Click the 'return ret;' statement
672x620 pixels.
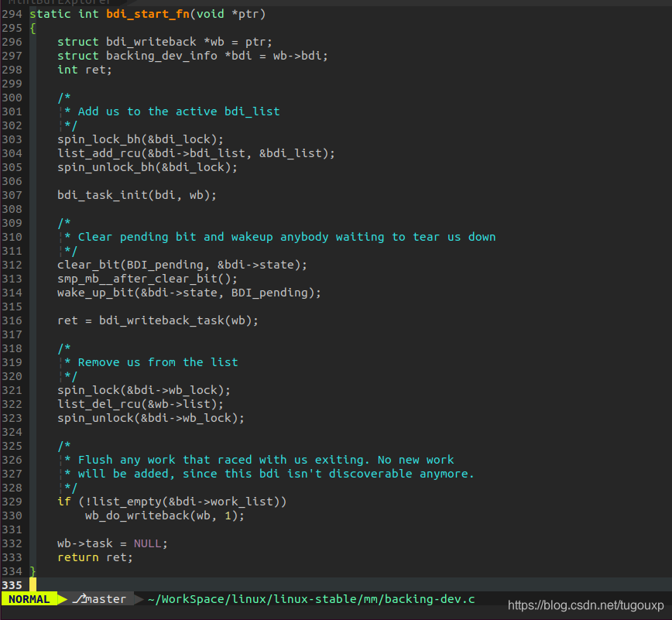point(95,557)
